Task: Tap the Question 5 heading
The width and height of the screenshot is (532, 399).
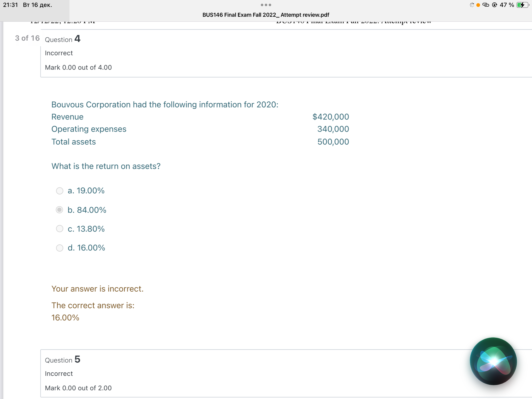Action: [63, 360]
